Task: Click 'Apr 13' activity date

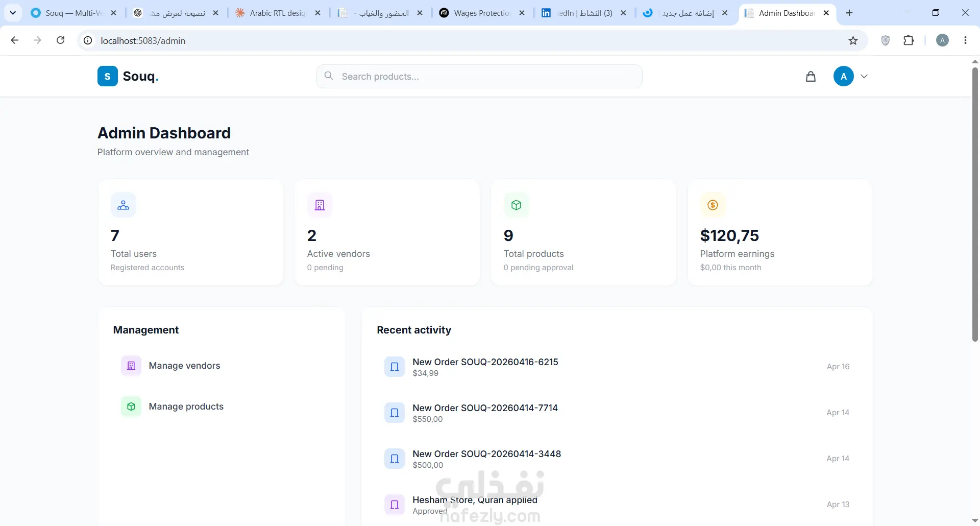Action: [838, 505]
